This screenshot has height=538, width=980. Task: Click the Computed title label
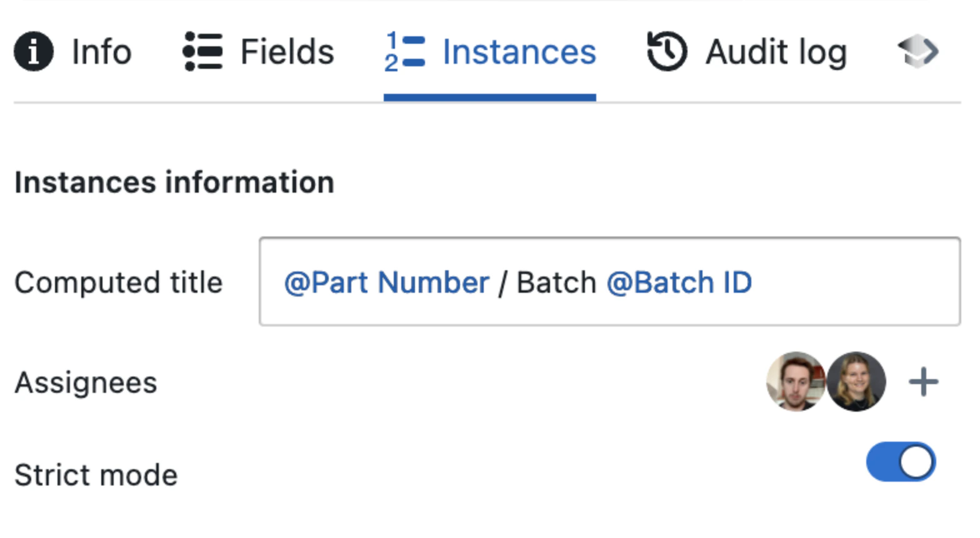pos(118,283)
